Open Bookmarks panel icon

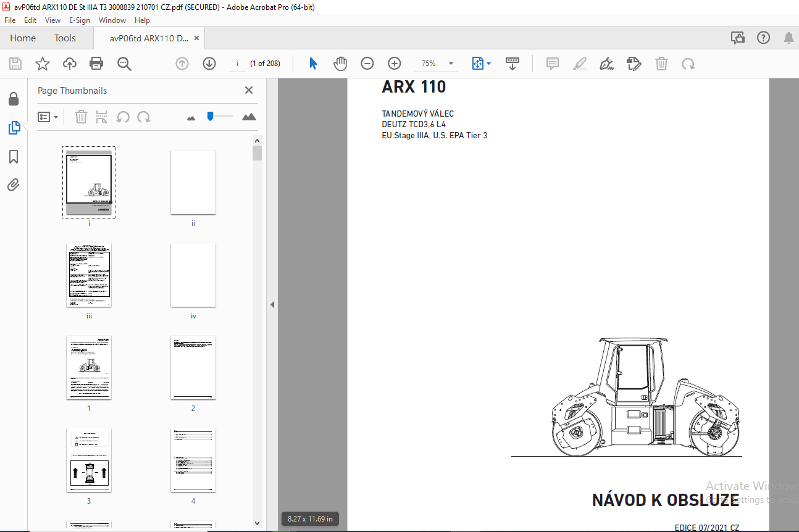click(x=14, y=157)
